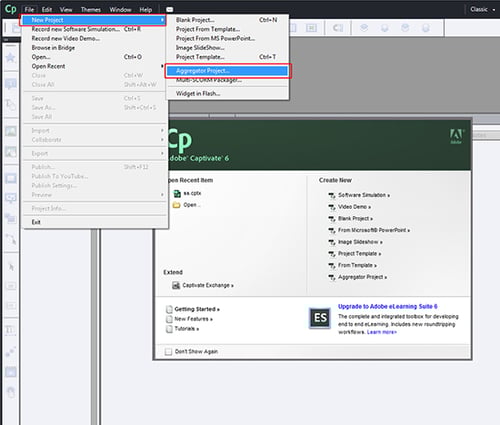Click the small box icon after Help
Screen dimensions: 500x425
170,10
